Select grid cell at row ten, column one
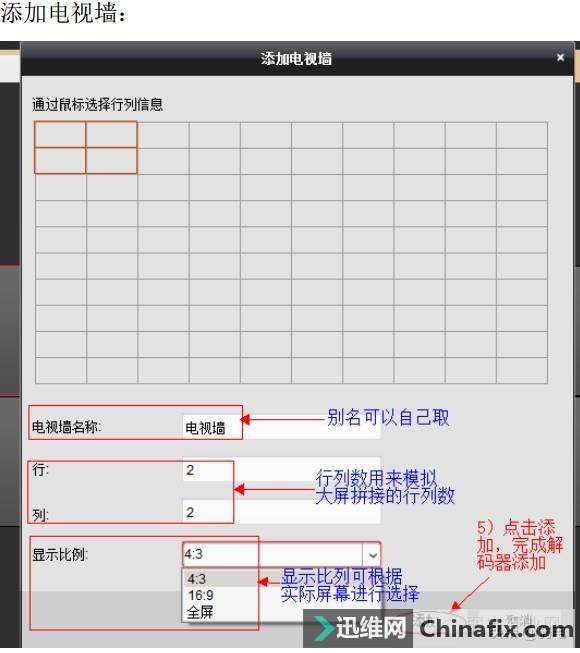Viewport: 580px width, 653px height. point(60,370)
